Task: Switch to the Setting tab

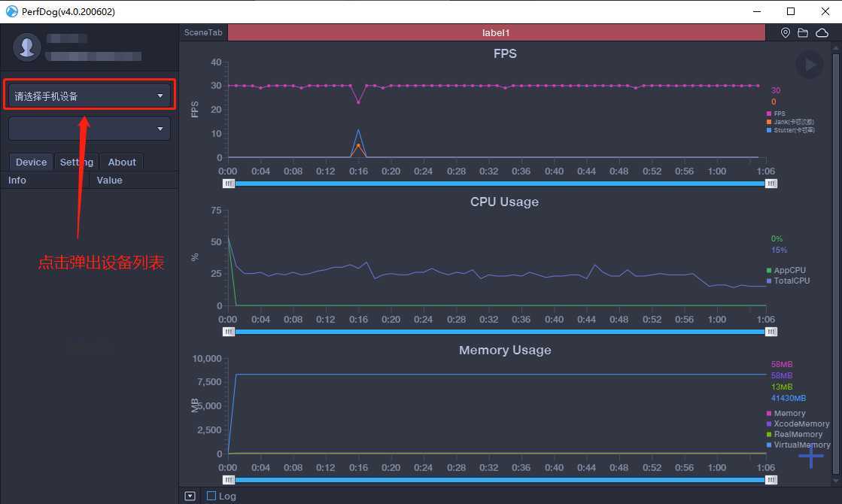Action: pyautogui.click(x=77, y=162)
